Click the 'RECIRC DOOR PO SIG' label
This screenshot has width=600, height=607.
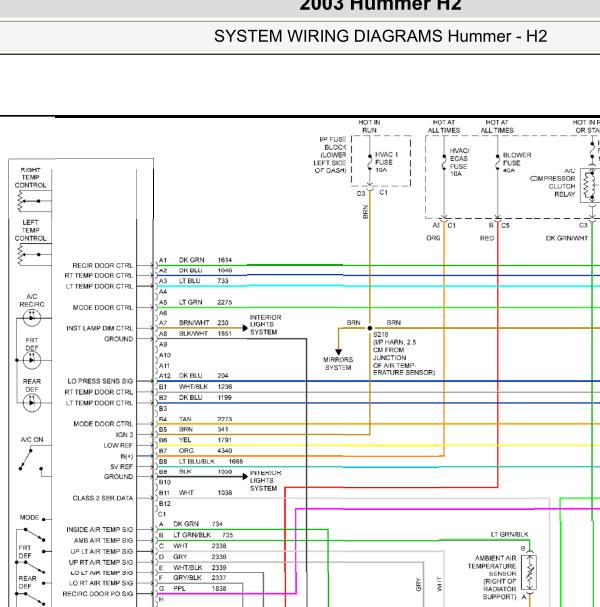tap(98, 594)
